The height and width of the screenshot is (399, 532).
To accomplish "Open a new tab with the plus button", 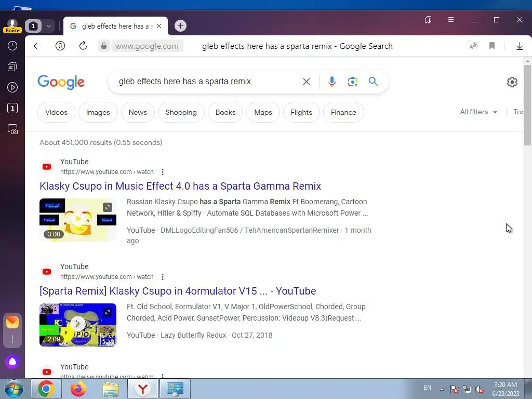I will click(180, 26).
